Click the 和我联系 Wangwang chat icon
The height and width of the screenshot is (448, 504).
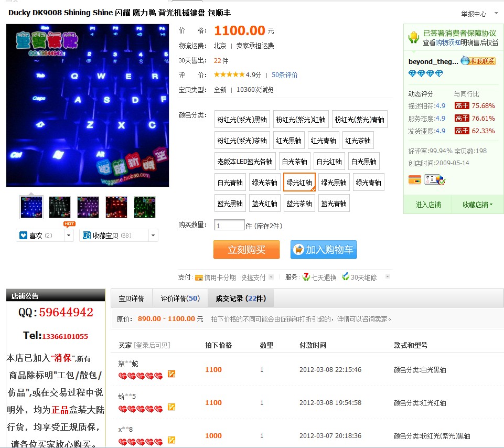point(465,60)
